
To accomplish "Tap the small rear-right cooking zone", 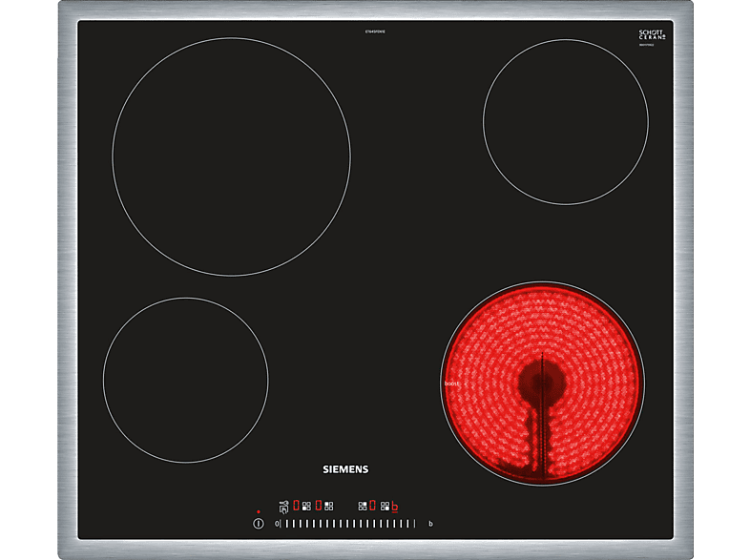I will [x=566, y=122].
